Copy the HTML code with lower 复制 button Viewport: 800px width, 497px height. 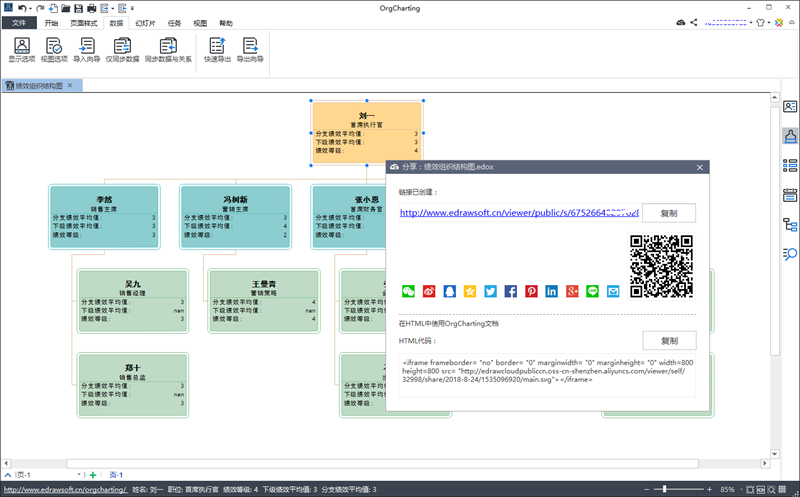669,340
